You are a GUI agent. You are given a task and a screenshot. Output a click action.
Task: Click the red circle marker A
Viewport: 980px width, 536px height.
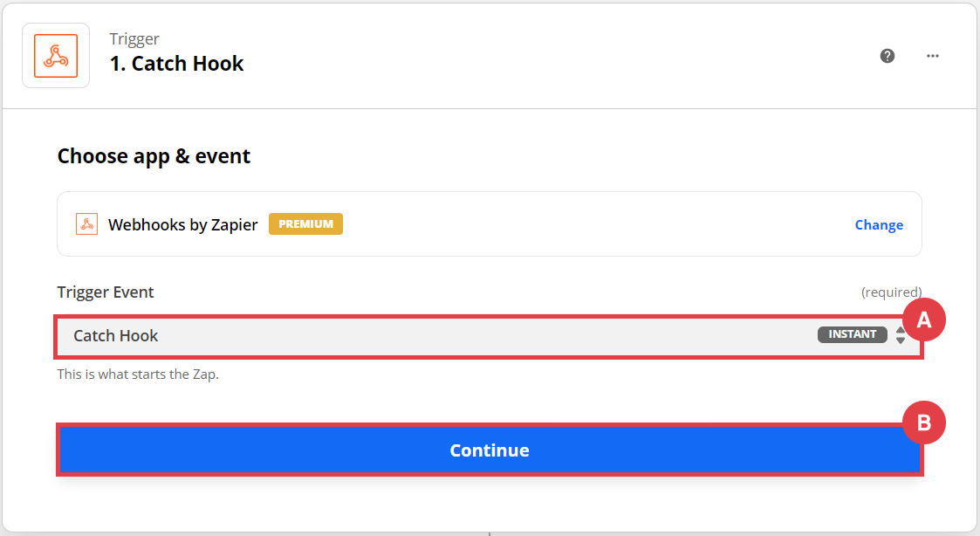point(924,320)
